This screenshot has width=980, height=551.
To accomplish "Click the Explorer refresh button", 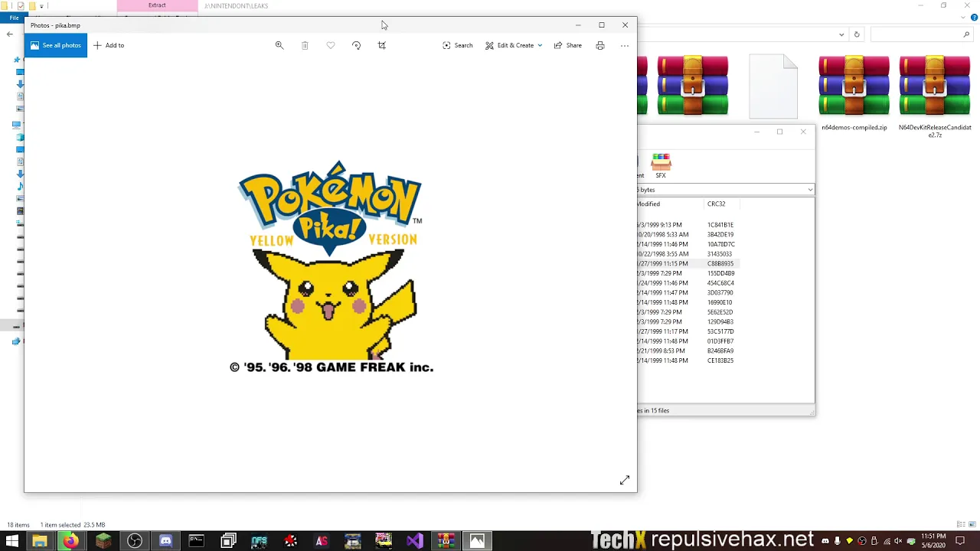I will coord(857,34).
